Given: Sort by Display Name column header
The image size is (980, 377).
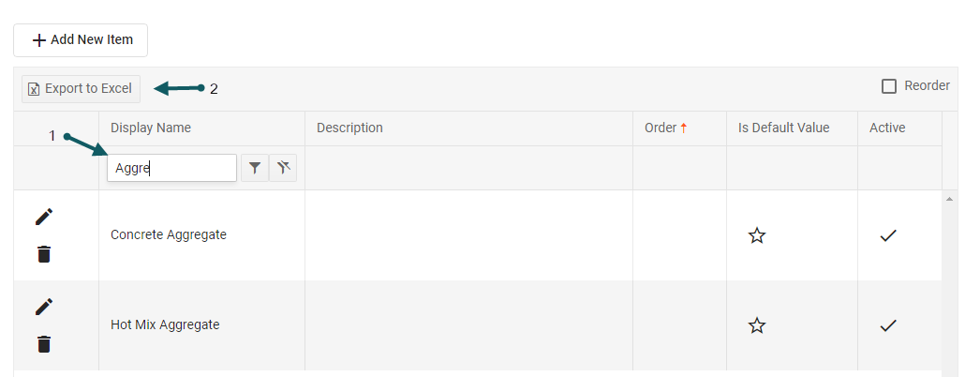Looking at the screenshot, I should (x=151, y=128).
